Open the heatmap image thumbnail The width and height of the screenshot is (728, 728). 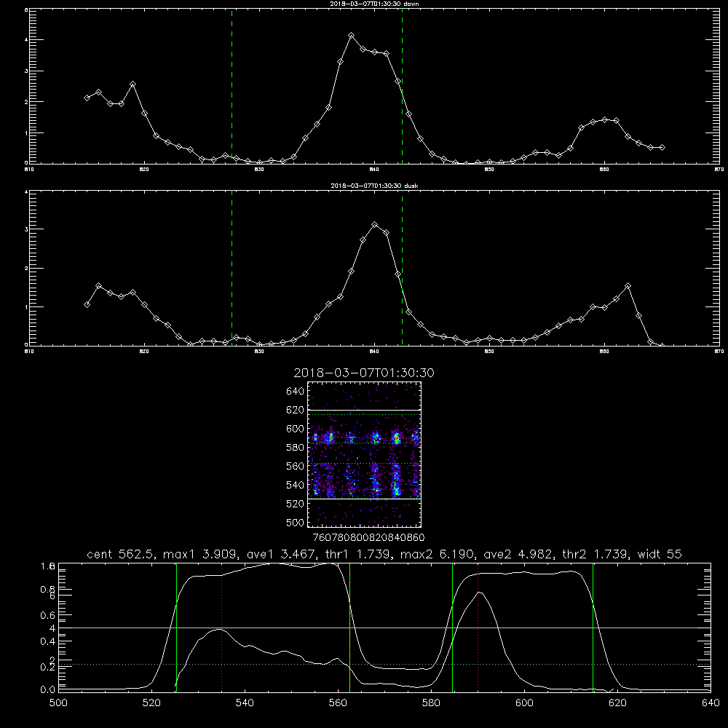click(x=364, y=454)
